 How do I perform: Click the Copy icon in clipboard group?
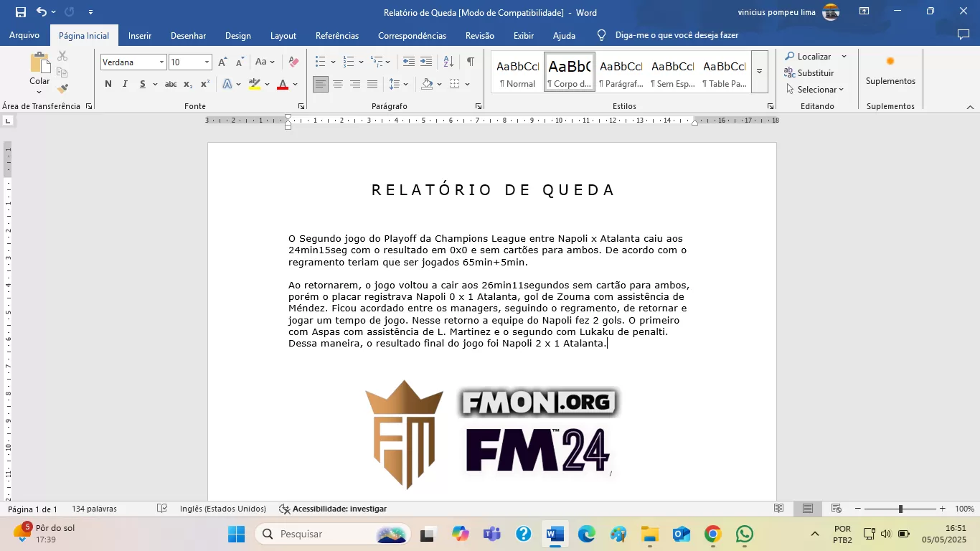(x=62, y=72)
